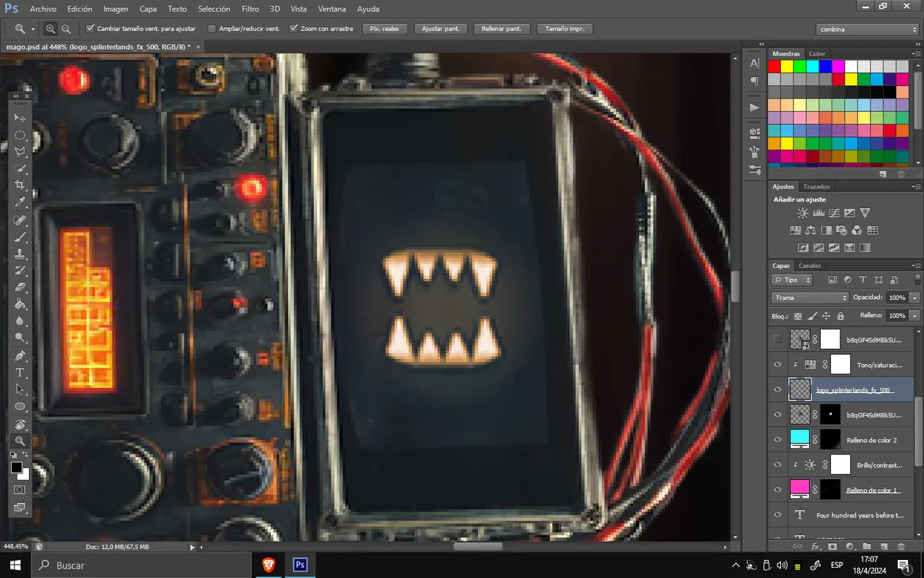Select the Paint Bucket tool

20,304
